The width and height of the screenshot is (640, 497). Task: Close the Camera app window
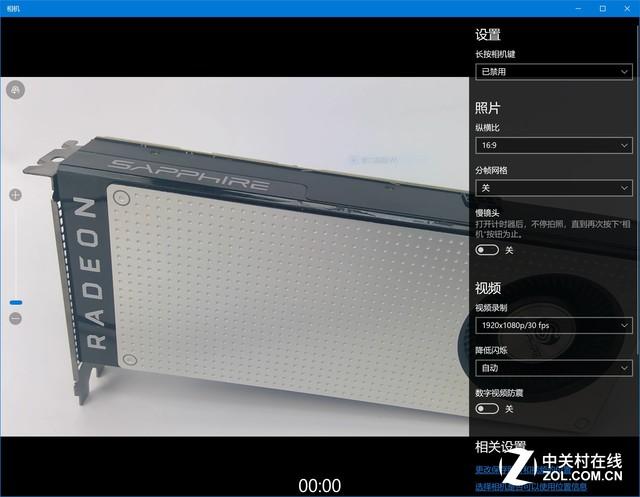[x=628, y=8]
